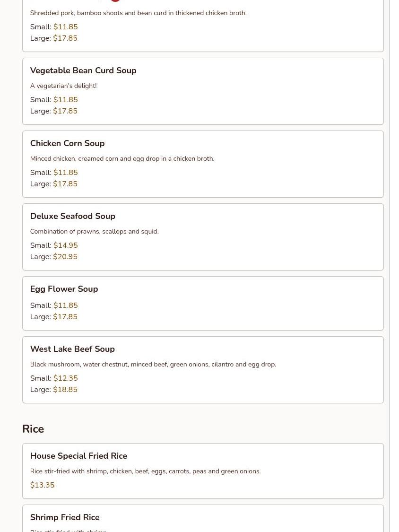Click the Egg Flower Soup title

pyautogui.click(x=64, y=289)
